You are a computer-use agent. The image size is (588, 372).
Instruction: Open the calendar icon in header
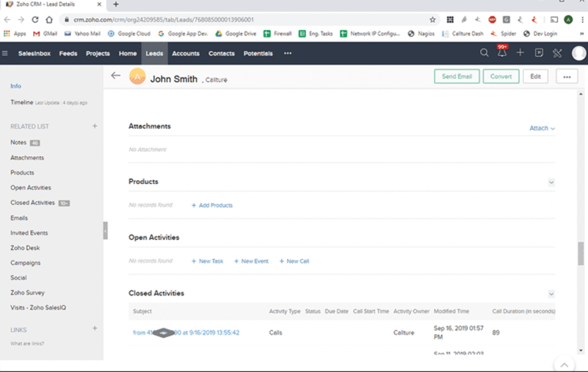tap(539, 53)
